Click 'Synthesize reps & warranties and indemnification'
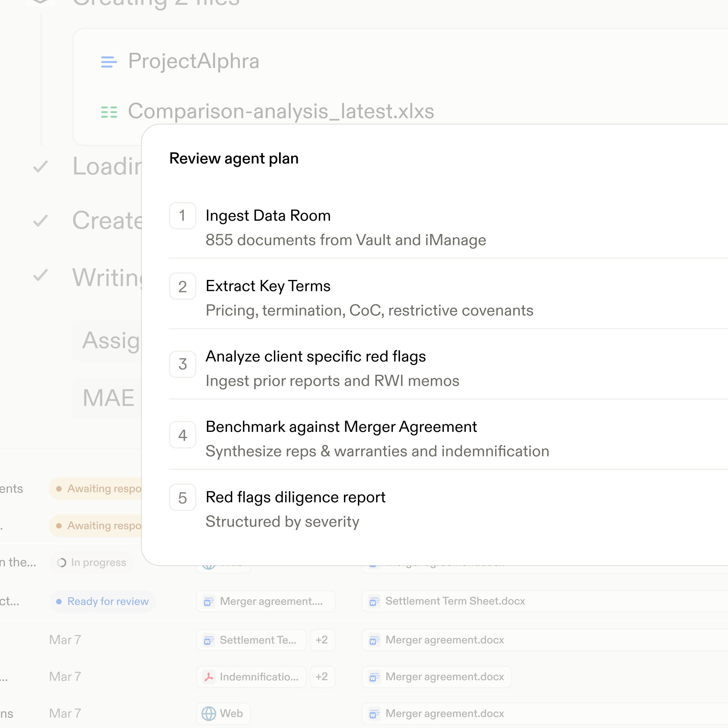Image resolution: width=728 pixels, height=728 pixels. click(x=378, y=452)
